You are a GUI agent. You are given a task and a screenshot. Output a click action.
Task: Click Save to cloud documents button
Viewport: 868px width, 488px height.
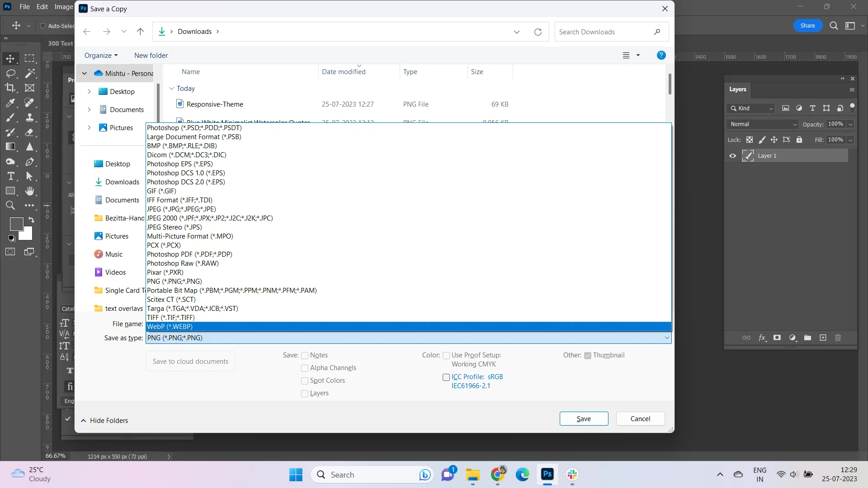pos(190,361)
